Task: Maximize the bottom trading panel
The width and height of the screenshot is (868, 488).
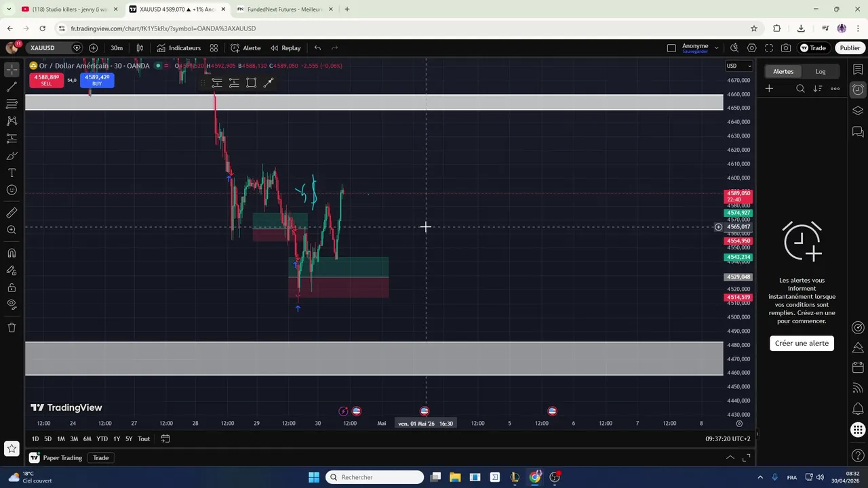Action: pos(747,458)
